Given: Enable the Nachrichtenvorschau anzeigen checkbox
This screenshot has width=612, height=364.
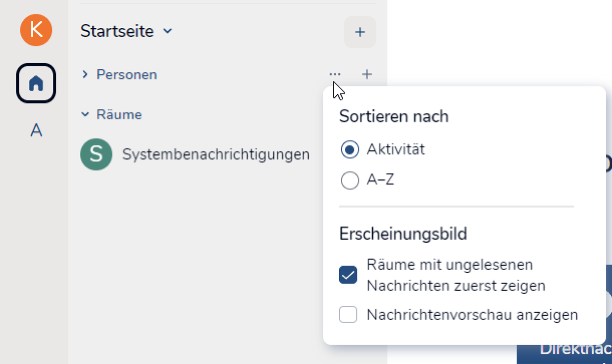Looking at the screenshot, I should (x=348, y=315).
